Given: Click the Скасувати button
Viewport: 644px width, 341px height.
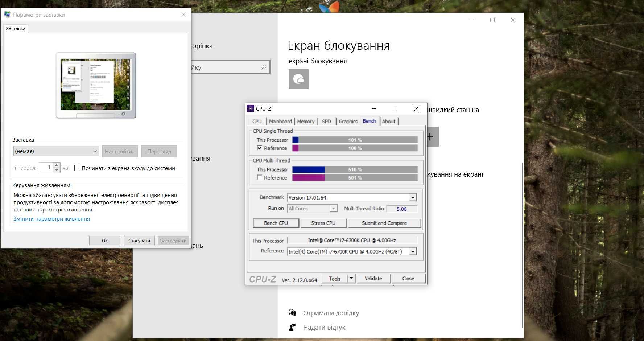Looking at the screenshot, I should [139, 241].
